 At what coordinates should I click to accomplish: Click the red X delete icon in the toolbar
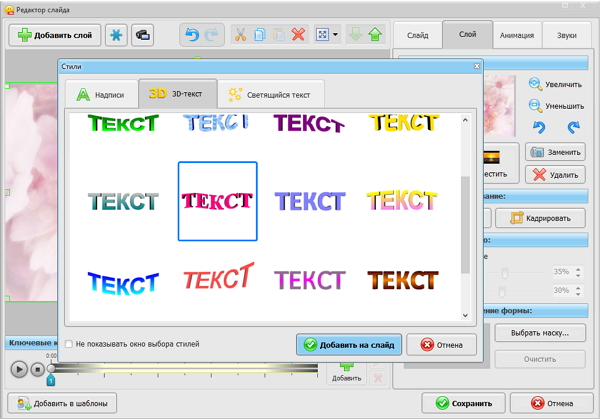(298, 35)
